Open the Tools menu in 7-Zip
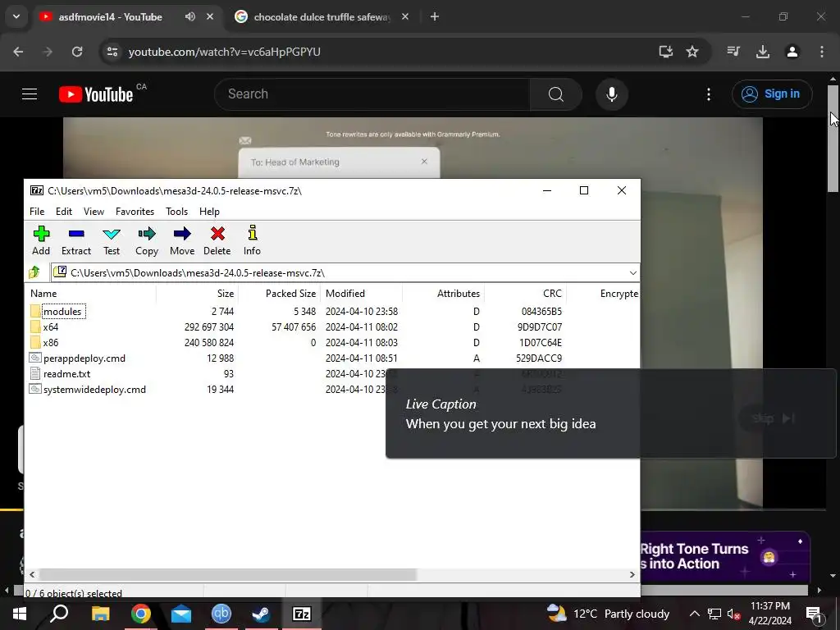840x630 pixels. [177, 212]
